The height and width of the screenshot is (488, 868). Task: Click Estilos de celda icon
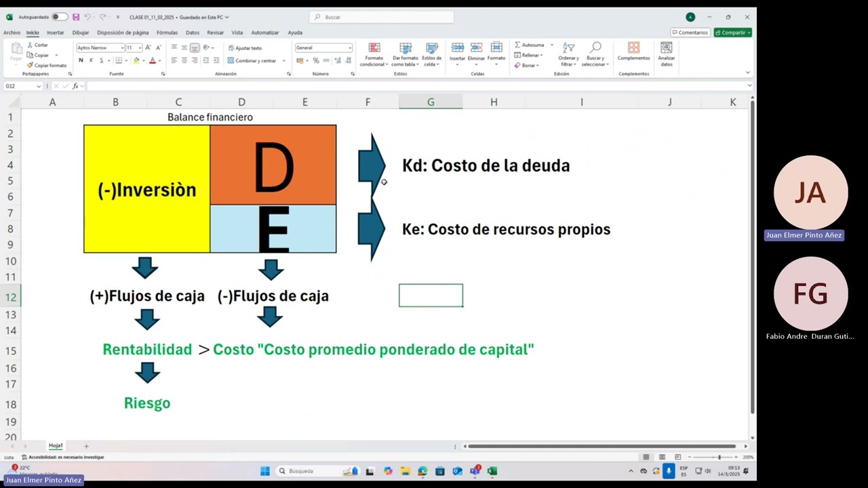(x=432, y=48)
